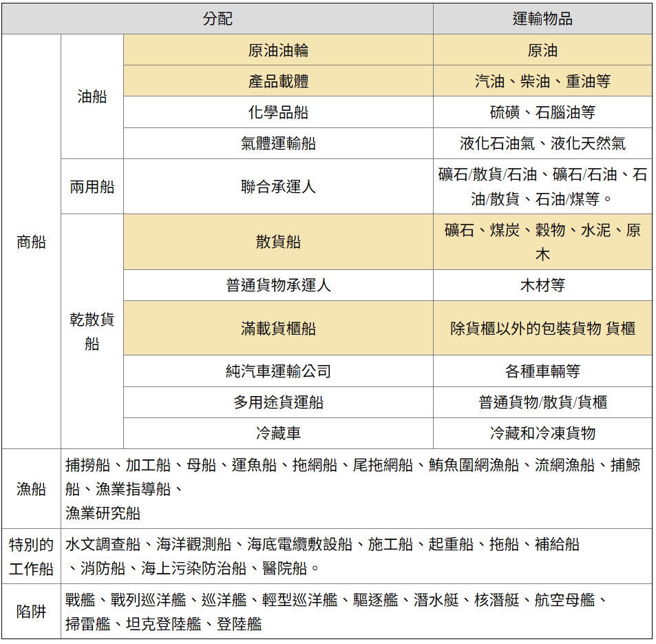Viewport: 656px width, 644px height.
Task: Click the 礦石、煤炭、穀物 cargo cell
Action: 542,242
